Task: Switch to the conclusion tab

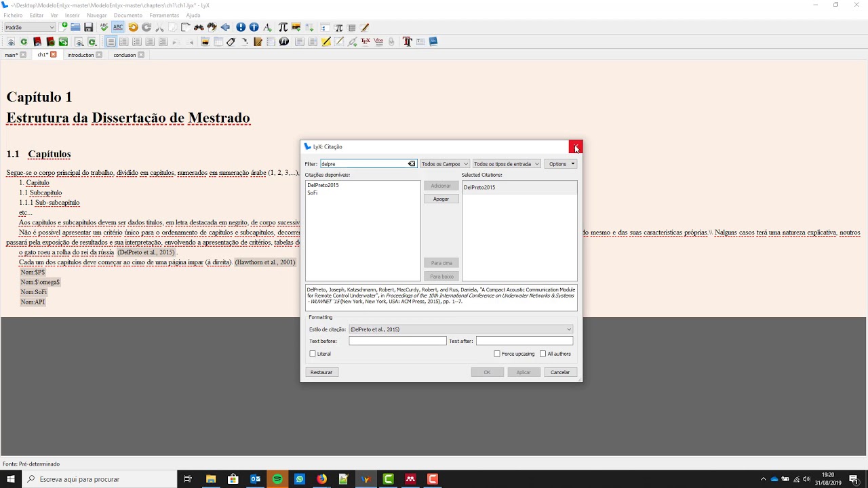Action: coord(125,55)
